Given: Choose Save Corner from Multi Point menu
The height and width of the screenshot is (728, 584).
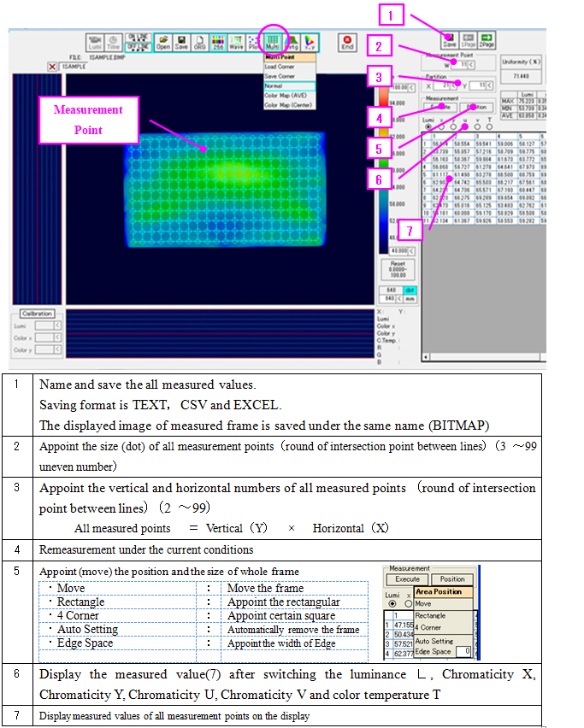Looking at the screenshot, I should pyautogui.click(x=290, y=76).
